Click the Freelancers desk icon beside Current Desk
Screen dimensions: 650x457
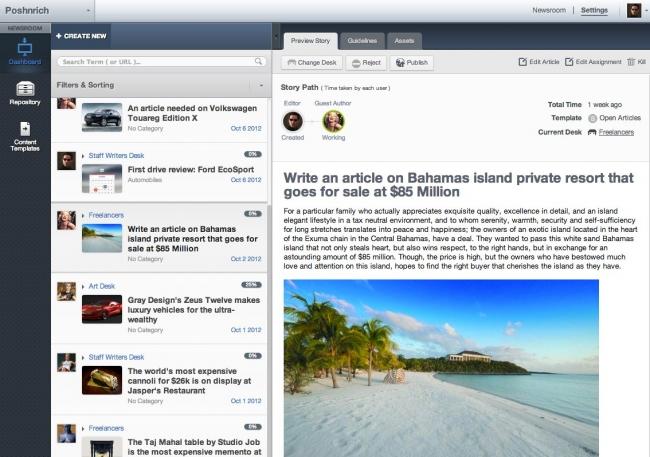[x=592, y=132]
